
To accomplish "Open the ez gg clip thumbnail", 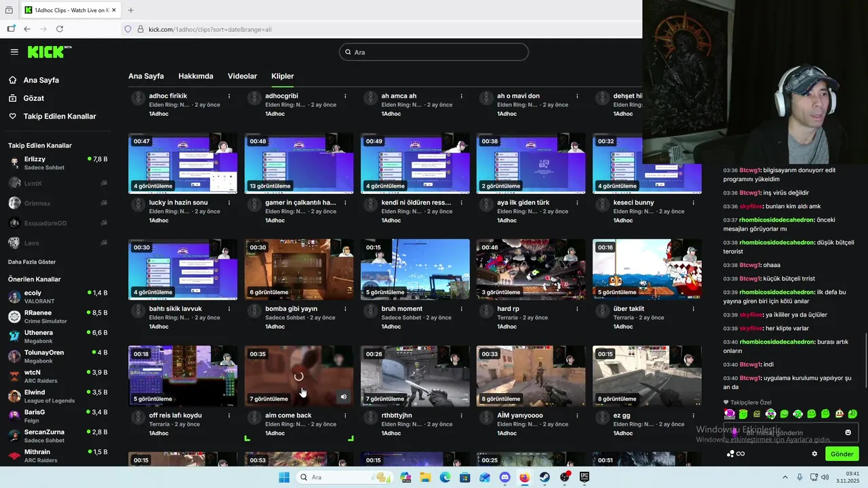I will (x=647, y=376).
